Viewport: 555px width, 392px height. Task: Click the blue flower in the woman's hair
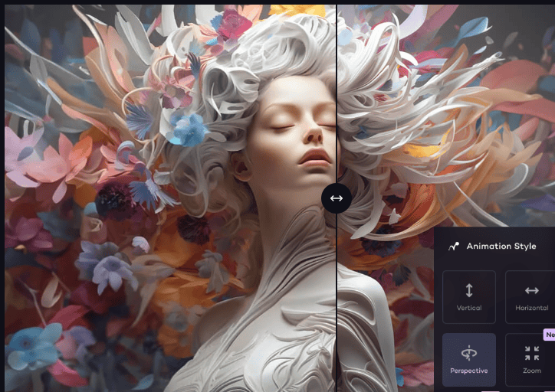tap(186, 129)
